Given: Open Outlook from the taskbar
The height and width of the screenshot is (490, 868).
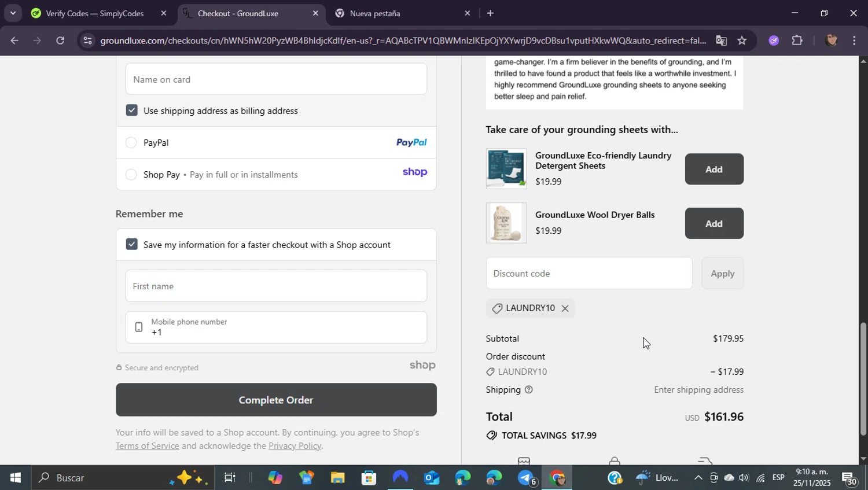Looking at the screenshot, I should click(432, 478).
